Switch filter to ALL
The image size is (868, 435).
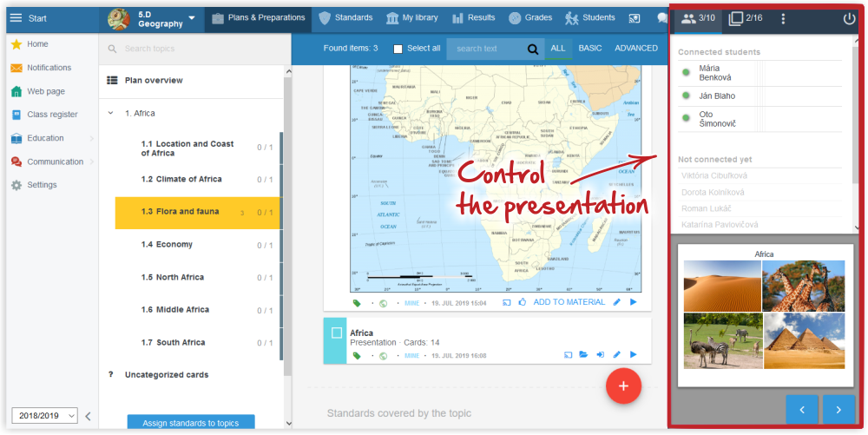coord(558,48)
